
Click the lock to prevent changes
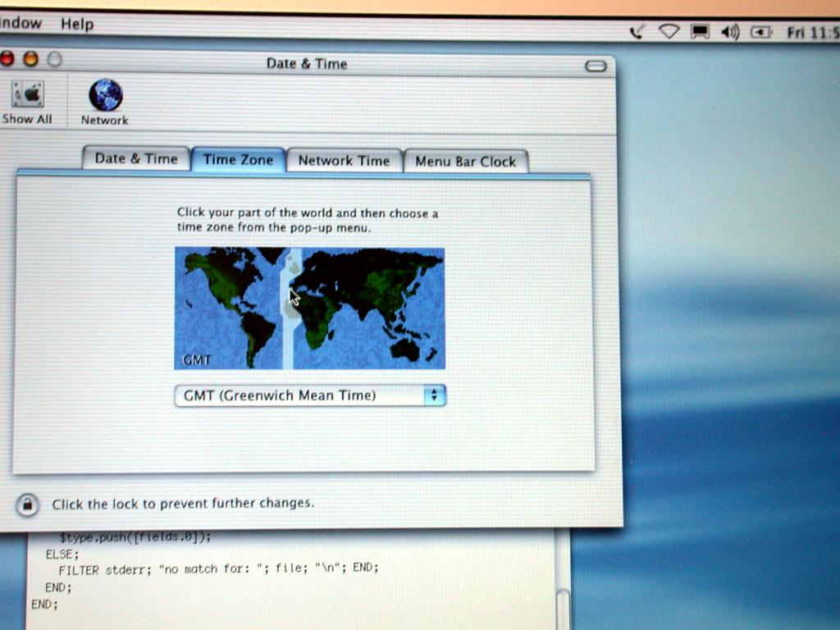tap(27, 504)
